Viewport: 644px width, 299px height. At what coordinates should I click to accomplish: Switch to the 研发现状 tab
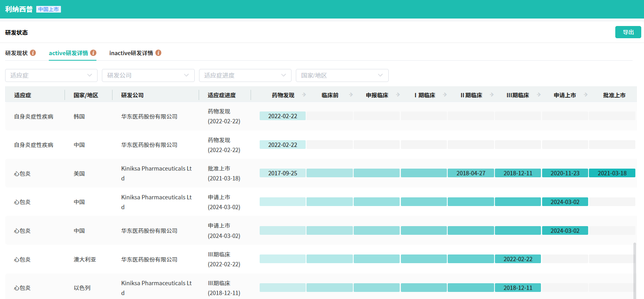17,53
